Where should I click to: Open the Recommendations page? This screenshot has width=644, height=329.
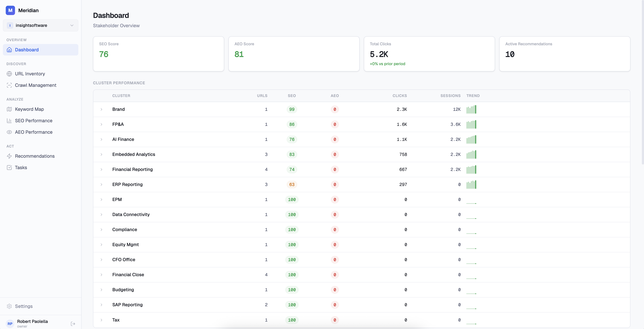click(x=40, y=156)
